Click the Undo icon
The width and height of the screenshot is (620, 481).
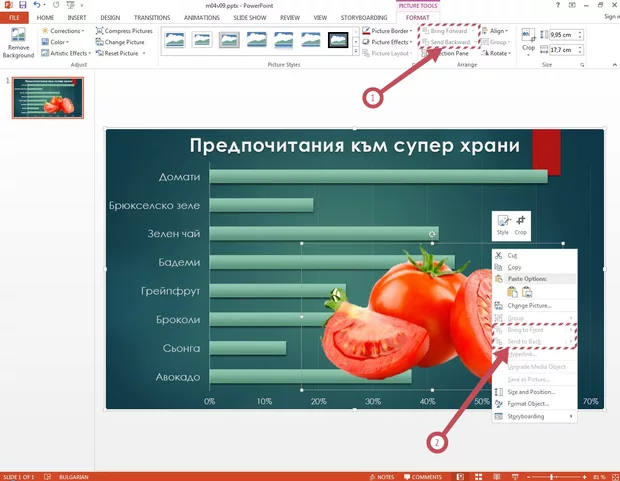click(37, 5)
